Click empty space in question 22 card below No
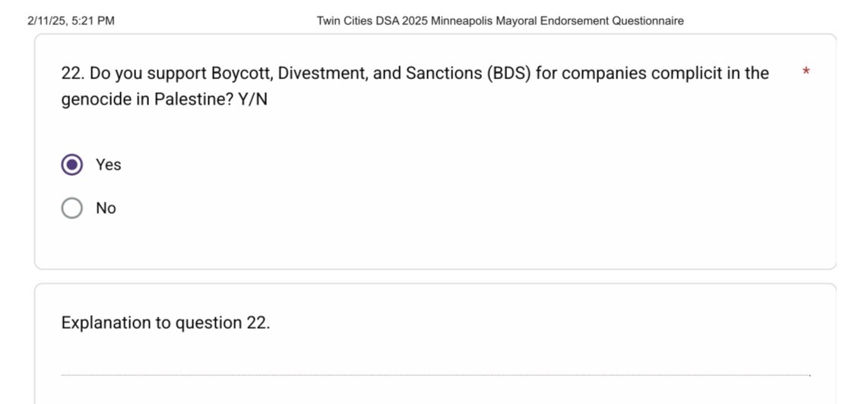868x404 pixels. click(435, 243)
